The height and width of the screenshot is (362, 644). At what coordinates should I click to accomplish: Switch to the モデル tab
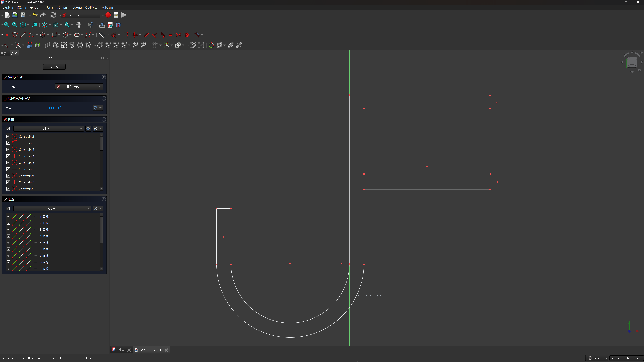pyautogui.click(x=5, y=53)
